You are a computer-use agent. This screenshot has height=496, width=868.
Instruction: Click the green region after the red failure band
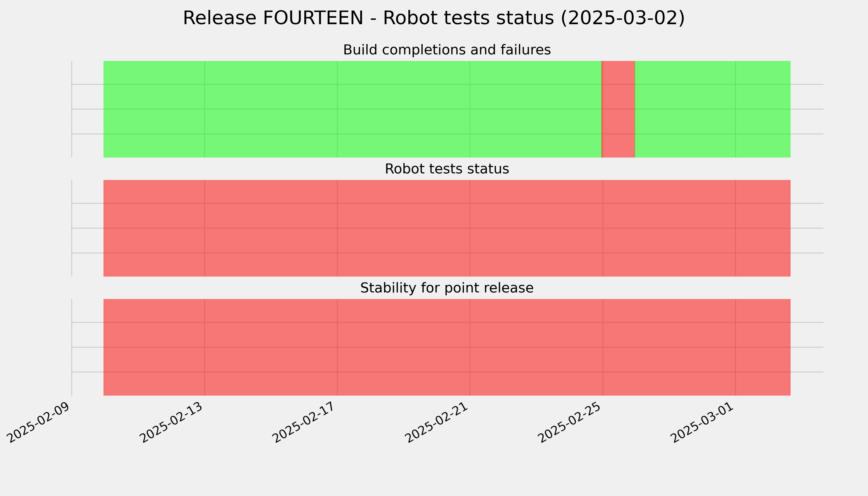tap(713, 109)
